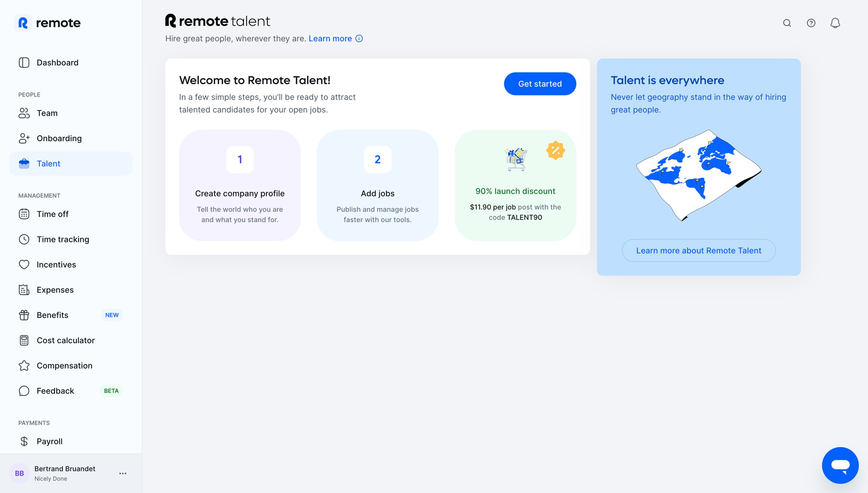Click the BB user avatar
Viewport: 868px width, 493px height.
20,473
